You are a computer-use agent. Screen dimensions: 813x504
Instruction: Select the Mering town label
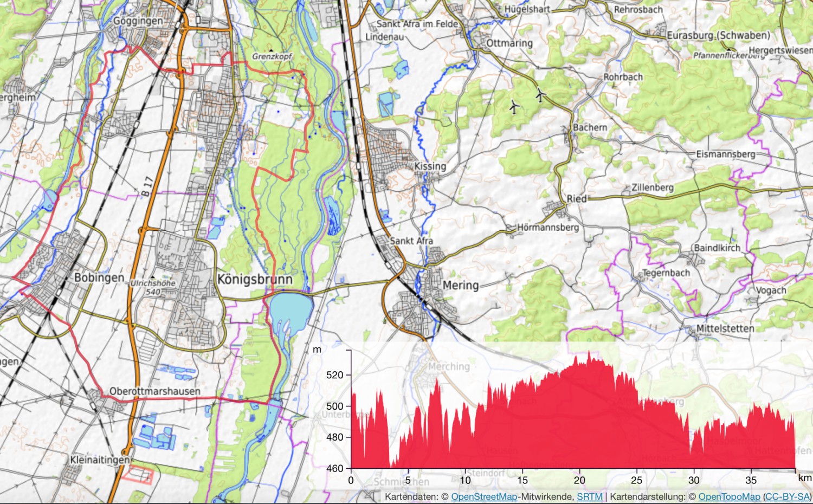coord(461,285)
